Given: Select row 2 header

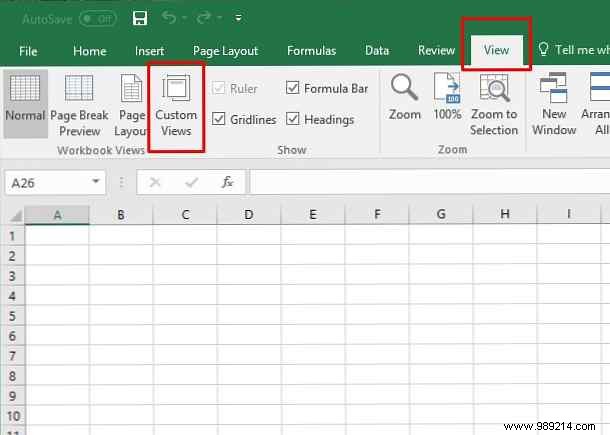Looking at the screenshot, I should 12,256.
